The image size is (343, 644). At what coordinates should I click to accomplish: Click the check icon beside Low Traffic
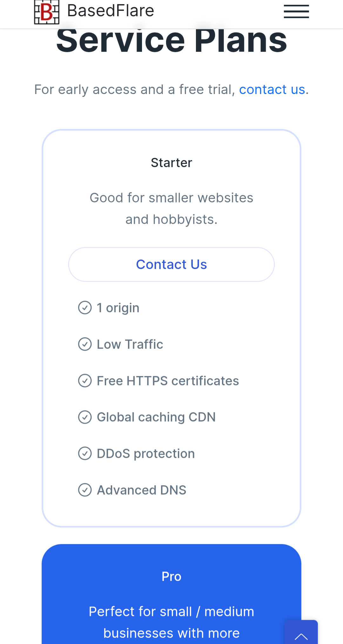pos(85,344)
